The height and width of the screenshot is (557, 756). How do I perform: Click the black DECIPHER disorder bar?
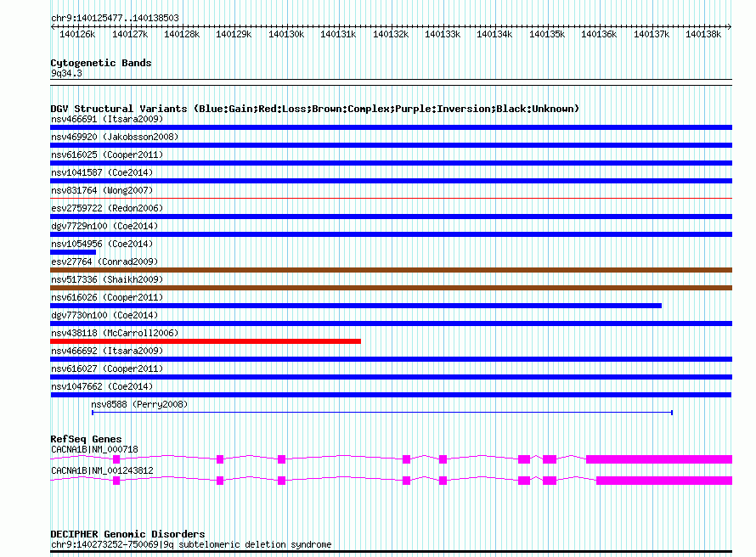click(x=391, y=552)
